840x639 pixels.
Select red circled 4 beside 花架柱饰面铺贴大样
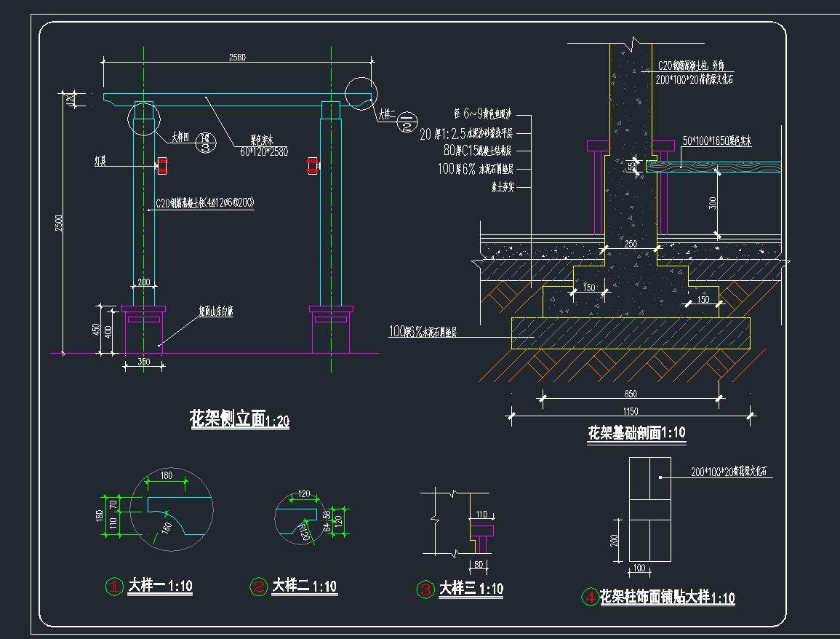(588, 598)
